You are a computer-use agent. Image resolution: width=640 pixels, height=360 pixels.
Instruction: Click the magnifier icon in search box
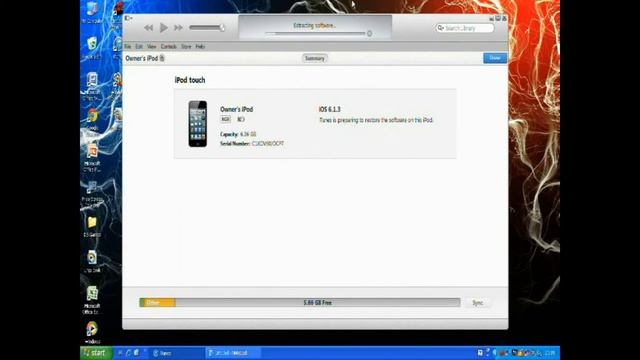(x=440, y=28)
